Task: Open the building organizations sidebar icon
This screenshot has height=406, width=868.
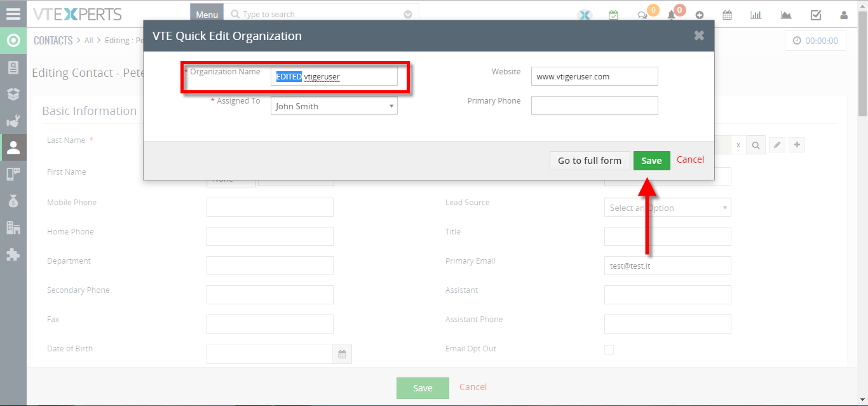Action: tap(13, 227)
